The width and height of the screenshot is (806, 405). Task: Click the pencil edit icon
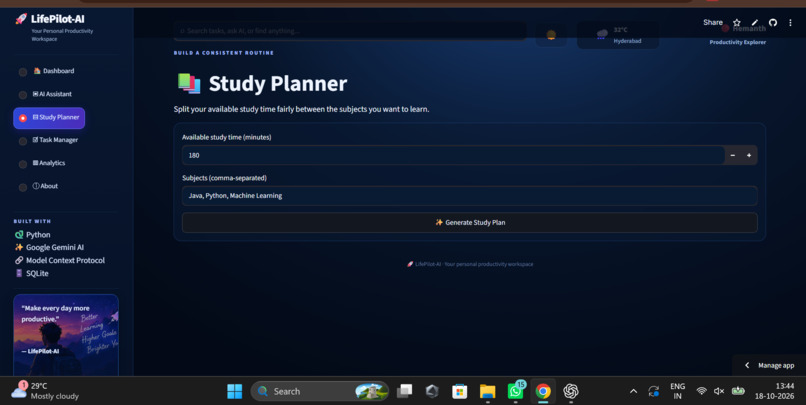click(x=755, y=23)
